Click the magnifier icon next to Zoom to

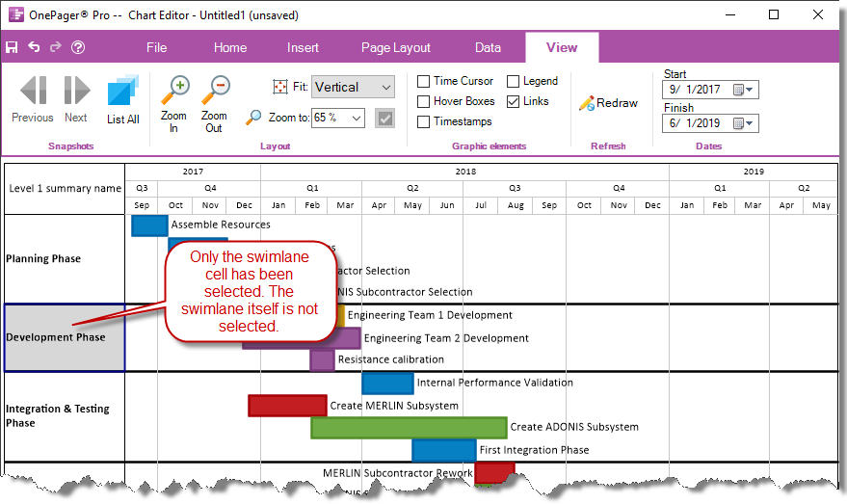(x=253, y=118)
